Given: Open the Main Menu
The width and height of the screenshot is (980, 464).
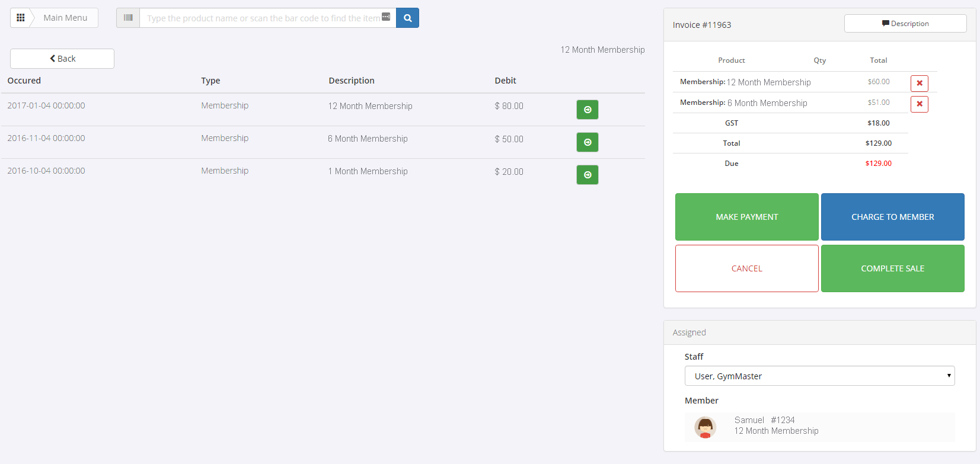Looking at the screenshot, I should pos(65,18).
